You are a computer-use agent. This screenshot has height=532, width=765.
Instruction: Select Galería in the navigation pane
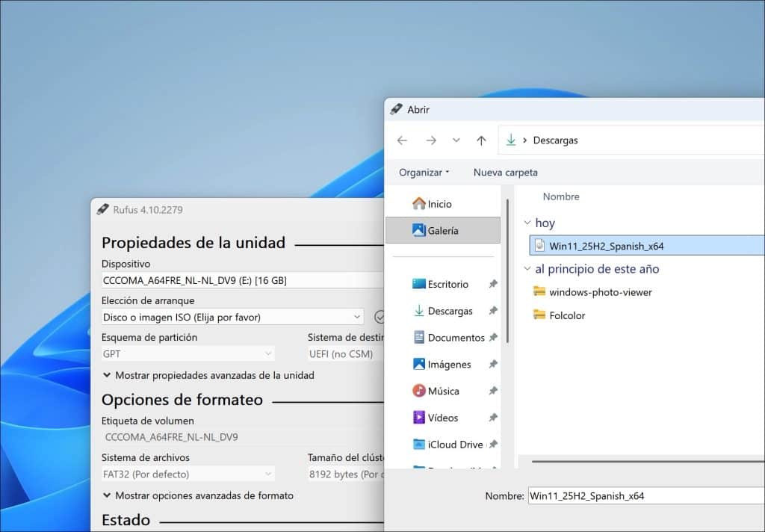click(x=442, y=231)
